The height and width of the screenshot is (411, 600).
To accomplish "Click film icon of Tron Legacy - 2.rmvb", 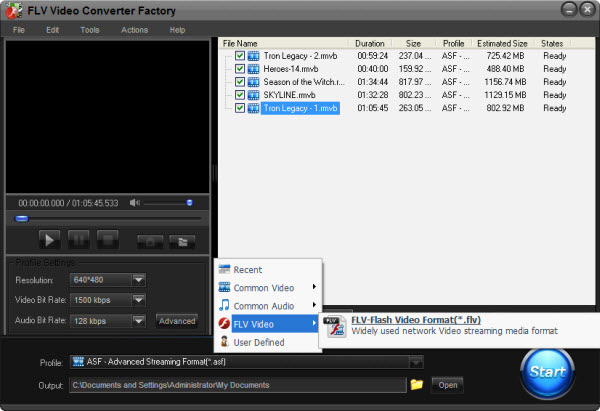I will pyautogui.click(x=253, y=56).
